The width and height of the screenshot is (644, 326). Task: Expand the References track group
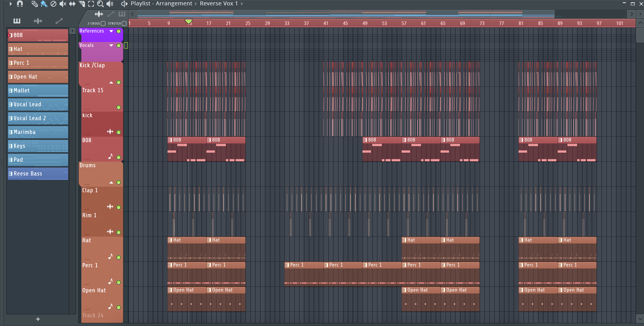[111, 31]
